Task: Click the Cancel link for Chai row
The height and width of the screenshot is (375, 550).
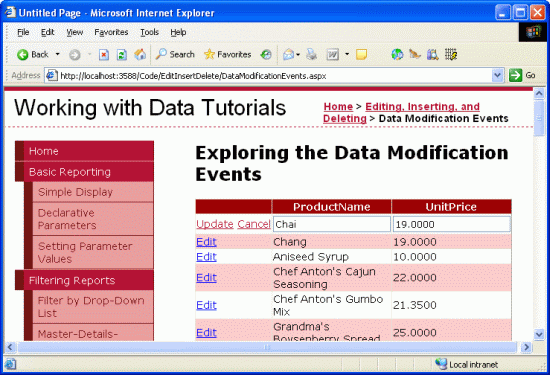Action: pos(254,224)
